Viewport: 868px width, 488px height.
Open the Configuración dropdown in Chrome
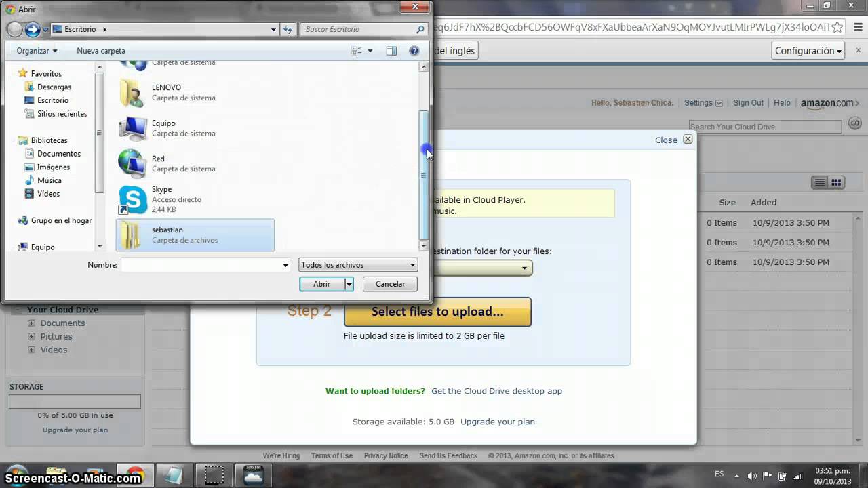[808, 51]
